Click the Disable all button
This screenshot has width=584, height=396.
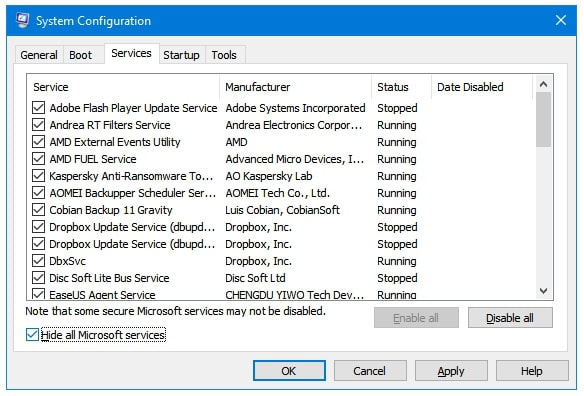[x=510, y=318]
